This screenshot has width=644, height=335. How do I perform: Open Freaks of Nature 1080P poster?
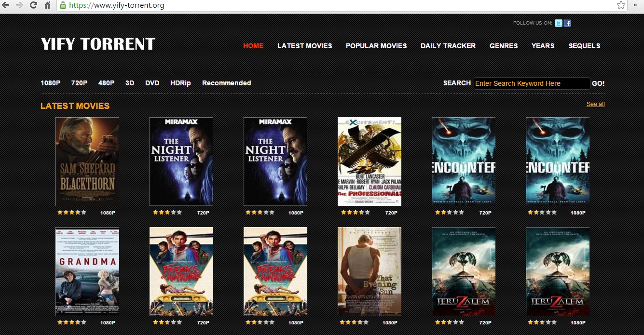(275, 271)
